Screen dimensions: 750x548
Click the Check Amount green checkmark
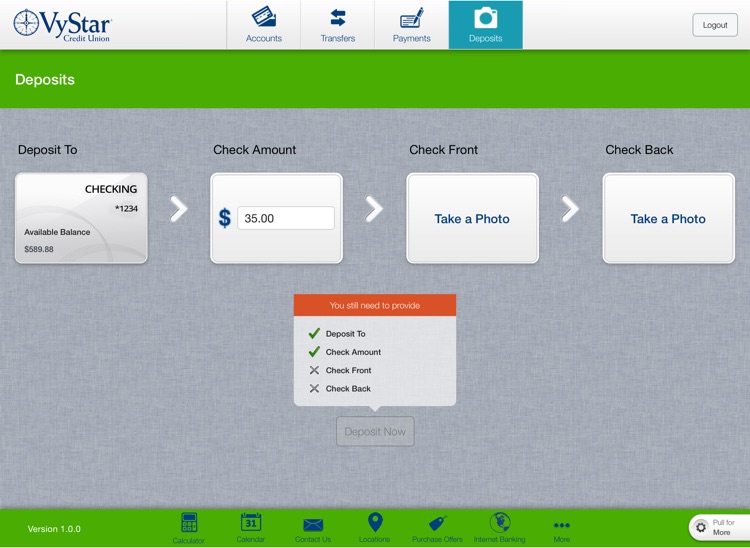coord(314,352)
